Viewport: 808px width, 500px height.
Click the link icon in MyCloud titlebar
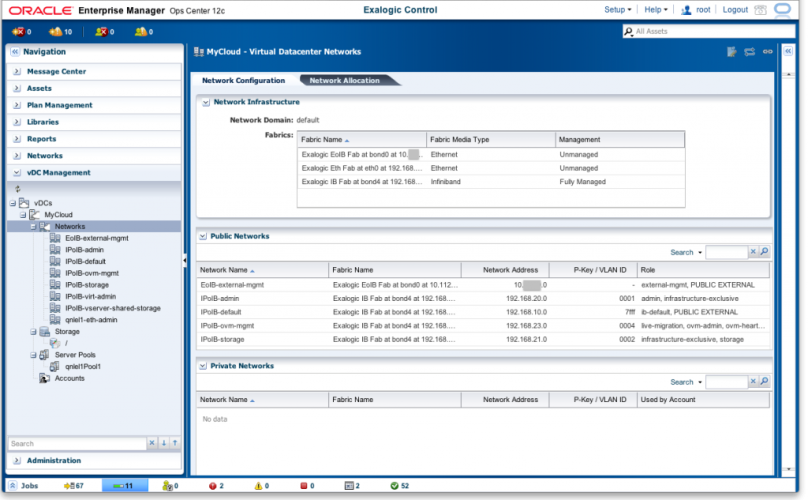point(768,52)
